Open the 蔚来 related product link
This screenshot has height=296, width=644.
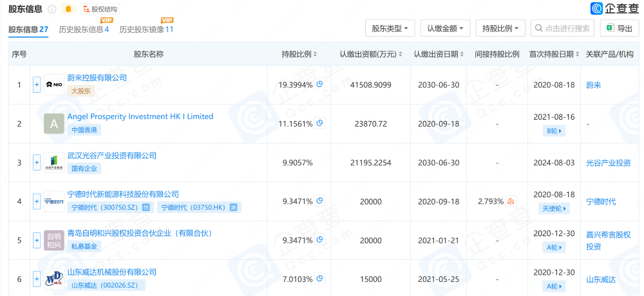pos(594,85)
